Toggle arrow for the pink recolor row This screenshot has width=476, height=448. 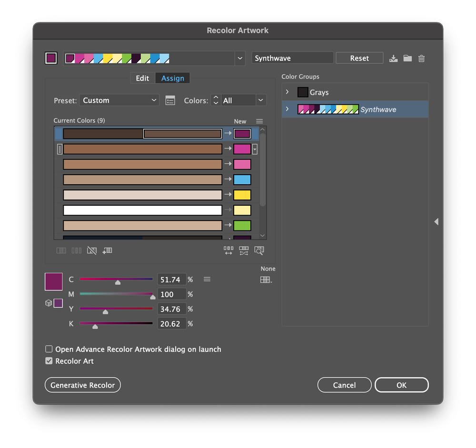[x=228, y=164]
